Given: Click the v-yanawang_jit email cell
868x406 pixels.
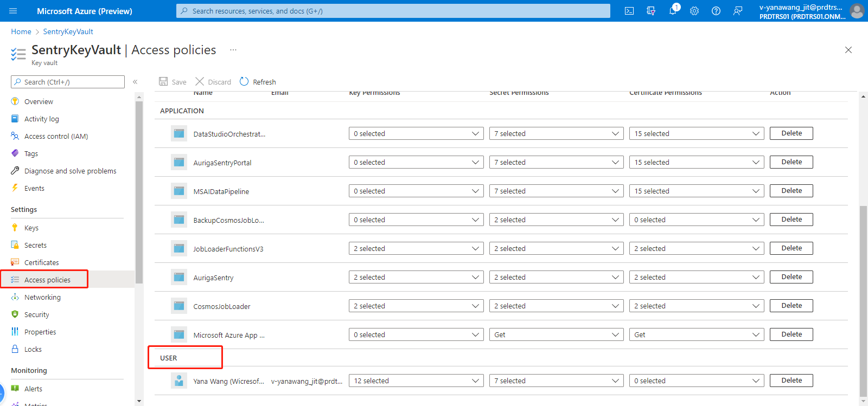Looking at the screenshot, I should point(307,381).
